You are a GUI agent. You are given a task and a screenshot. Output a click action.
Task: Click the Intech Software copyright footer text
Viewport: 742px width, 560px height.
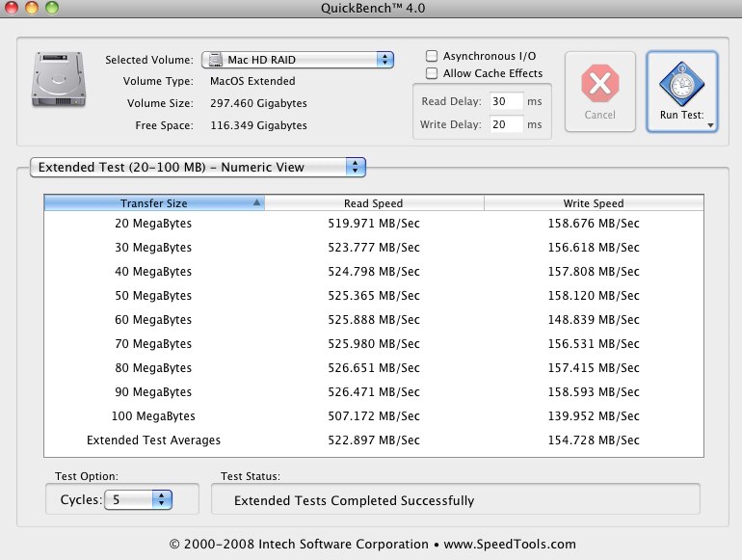(372, 545)
